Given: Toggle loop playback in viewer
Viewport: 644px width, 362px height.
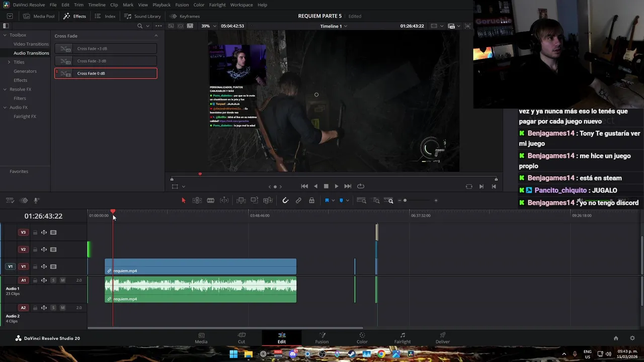Looking at the screenshot, I should tap(361, 186).
